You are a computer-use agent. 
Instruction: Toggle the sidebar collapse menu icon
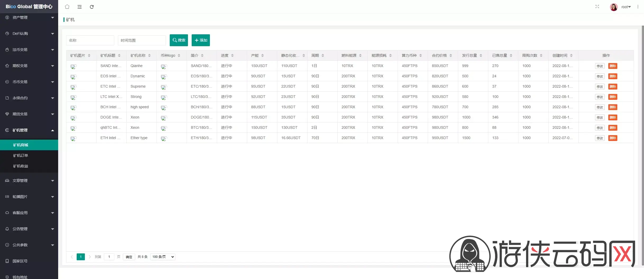pos(79,7)
